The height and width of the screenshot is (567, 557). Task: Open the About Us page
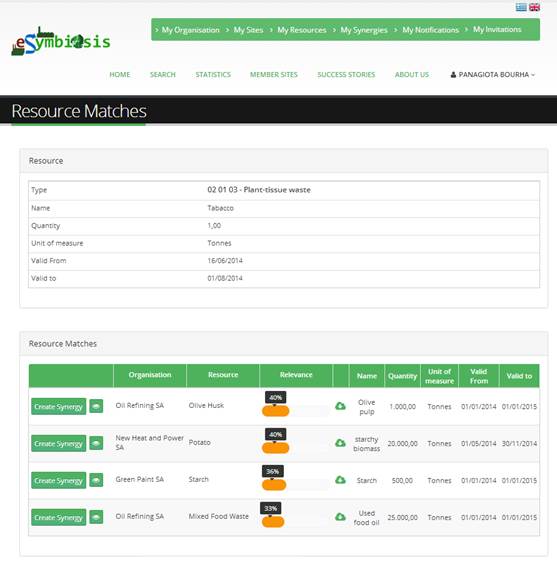click(412, 74)
